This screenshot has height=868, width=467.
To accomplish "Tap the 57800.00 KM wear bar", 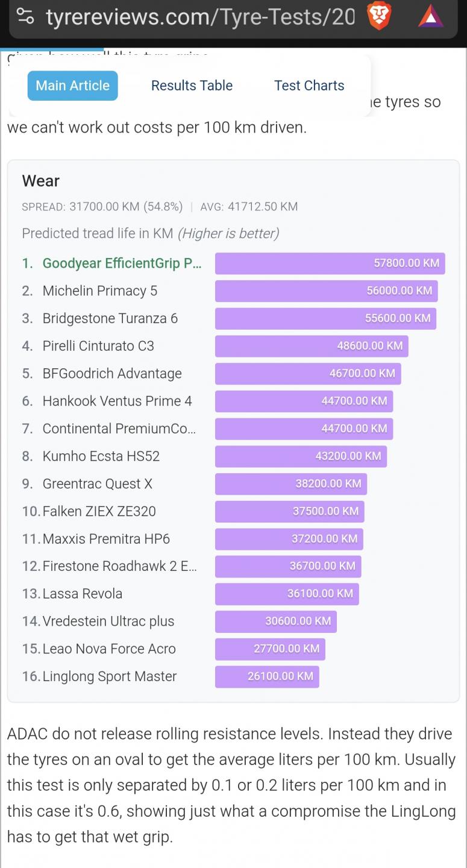I will coord(330,263).
